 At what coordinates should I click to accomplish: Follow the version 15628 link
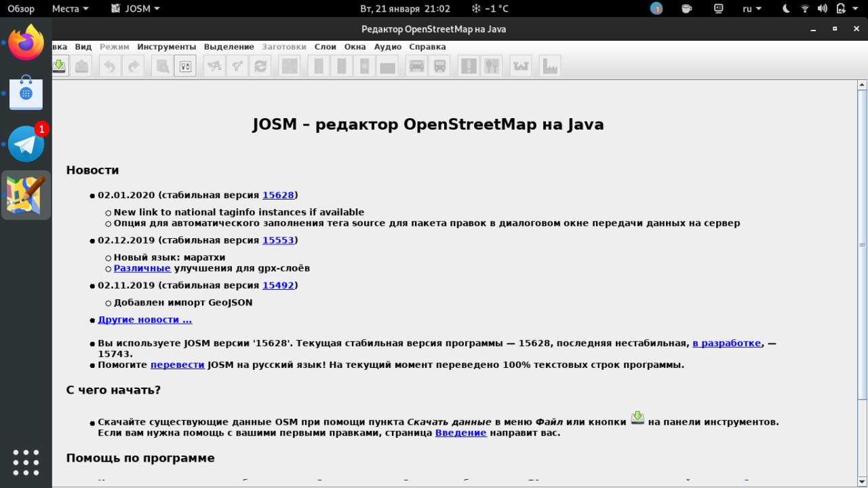(278, 195)
